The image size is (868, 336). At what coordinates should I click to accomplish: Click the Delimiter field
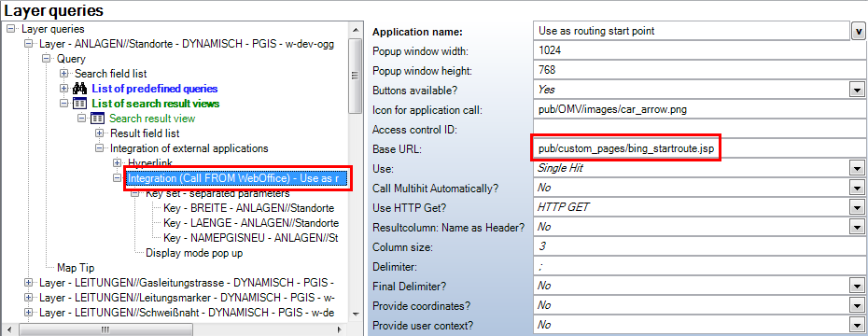point(699,266)
